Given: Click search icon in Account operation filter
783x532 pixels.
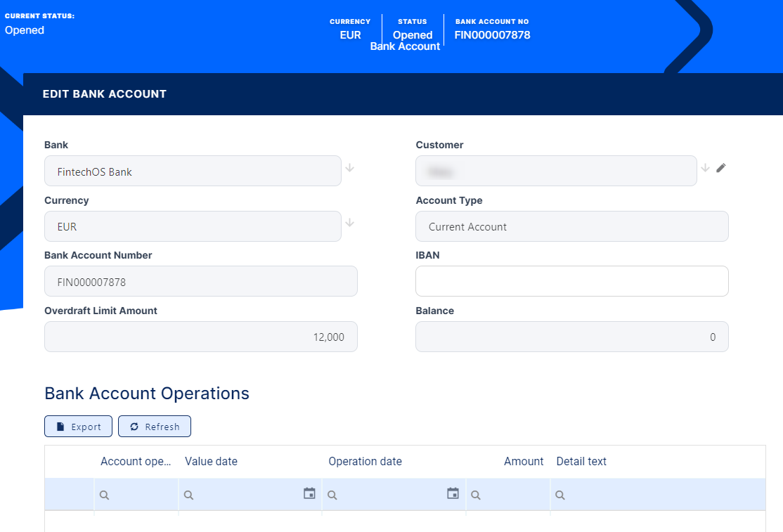Looking at the screenshot, I should click(104, 495).
